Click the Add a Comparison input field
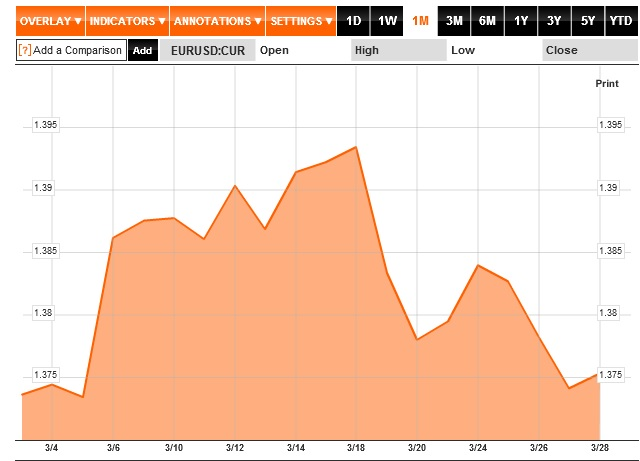640x461 pixels. [71, 50]
